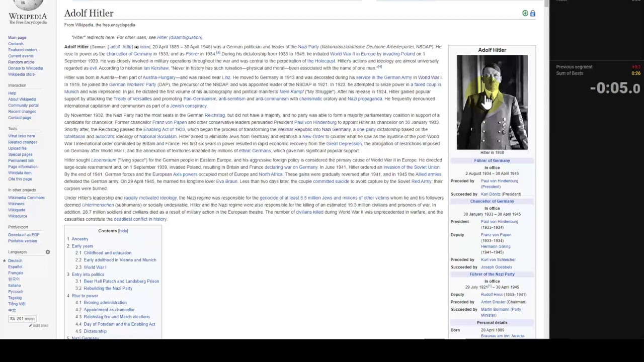Screen dimensions: 644x362
Task: Click the Wikipedia globe logo
Action: 28,6
